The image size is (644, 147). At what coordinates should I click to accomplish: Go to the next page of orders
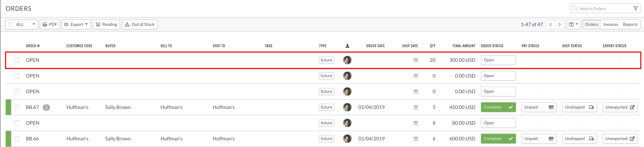pyautogui.click(x=560, y=24)
